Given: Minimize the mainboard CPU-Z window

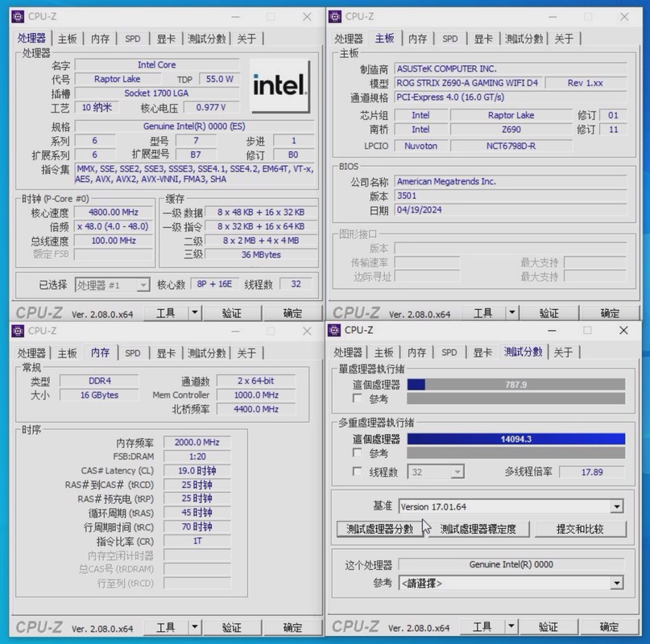Looking at the screenshot, I should coord(553,17).
